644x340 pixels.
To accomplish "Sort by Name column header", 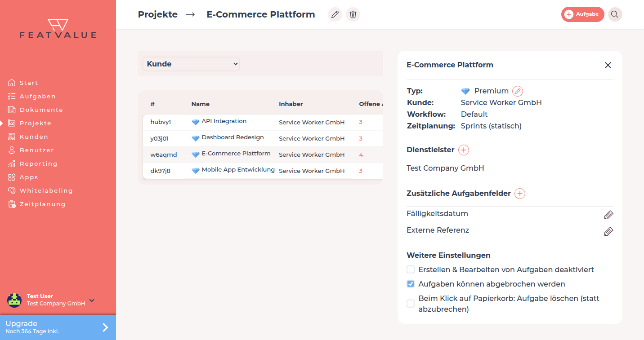I will [201, 104].
